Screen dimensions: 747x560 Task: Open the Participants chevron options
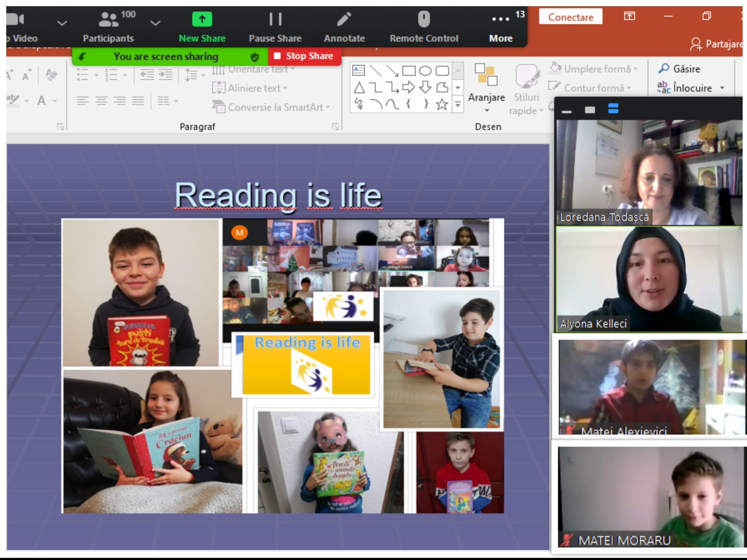[x=155, y=23]
